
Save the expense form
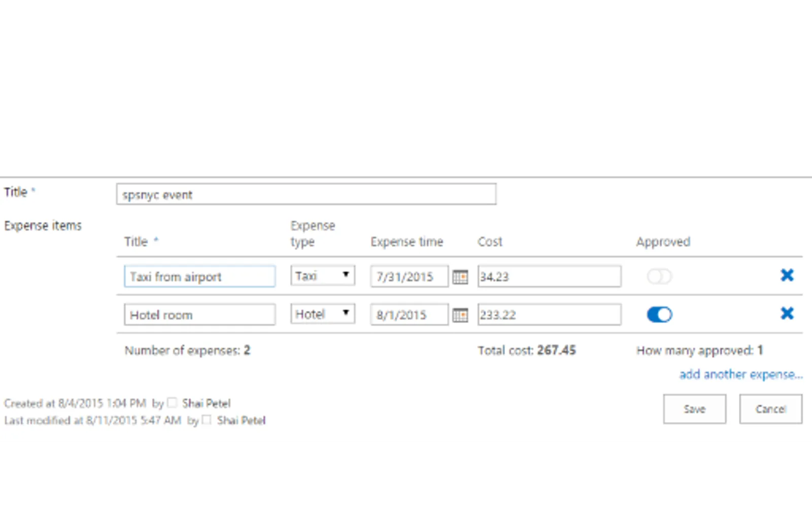point(694,409)
